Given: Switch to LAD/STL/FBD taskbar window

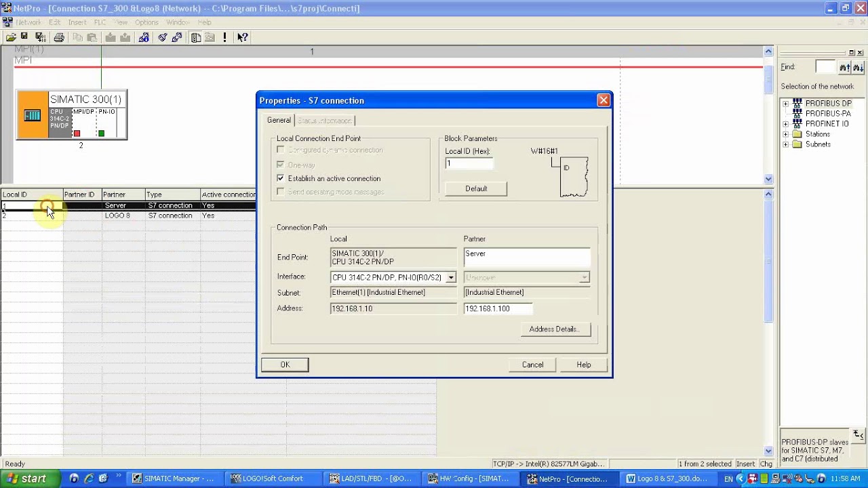Looking at the screenshot, I should [x=371, y=479].
